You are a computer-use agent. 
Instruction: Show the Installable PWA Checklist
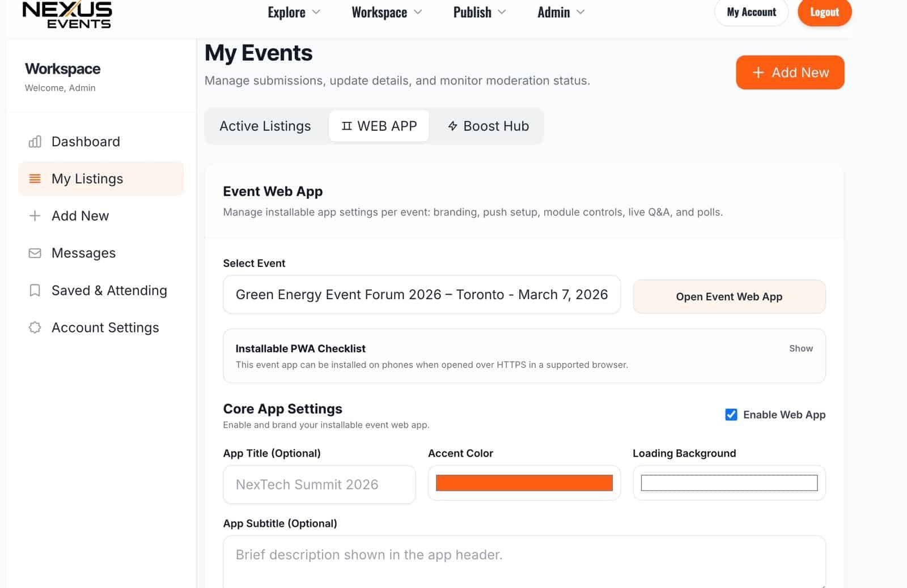(x=800, y=348)
